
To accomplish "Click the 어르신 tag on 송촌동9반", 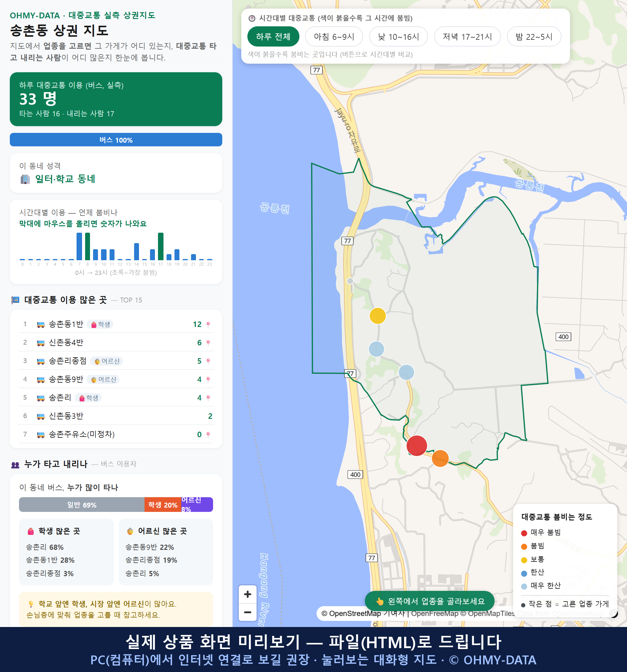I will pos(103,379).
